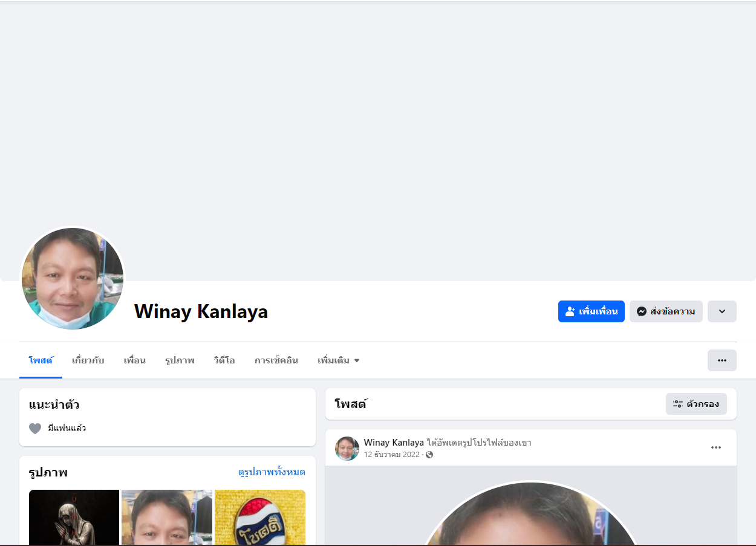Click the โพสต์ heading in posts card
Image resolution: width=756 pixels, height=546 pixels.
click(351, 404)
